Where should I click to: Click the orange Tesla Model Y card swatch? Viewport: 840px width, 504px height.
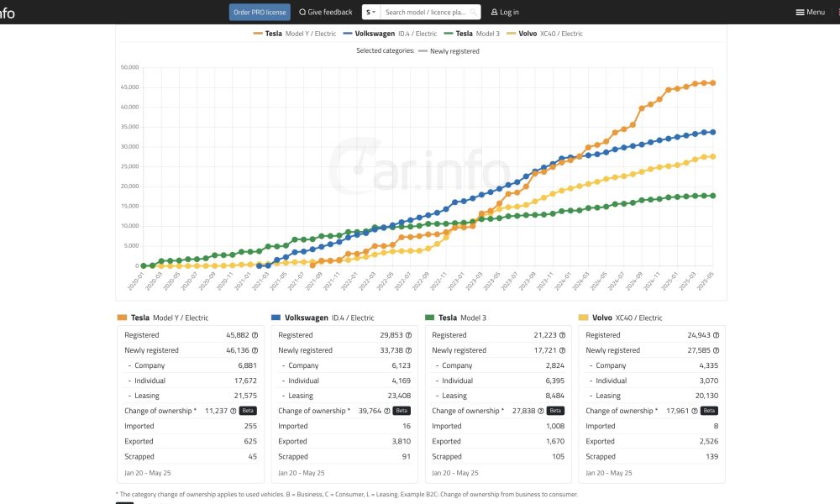[x=122, y=318]
